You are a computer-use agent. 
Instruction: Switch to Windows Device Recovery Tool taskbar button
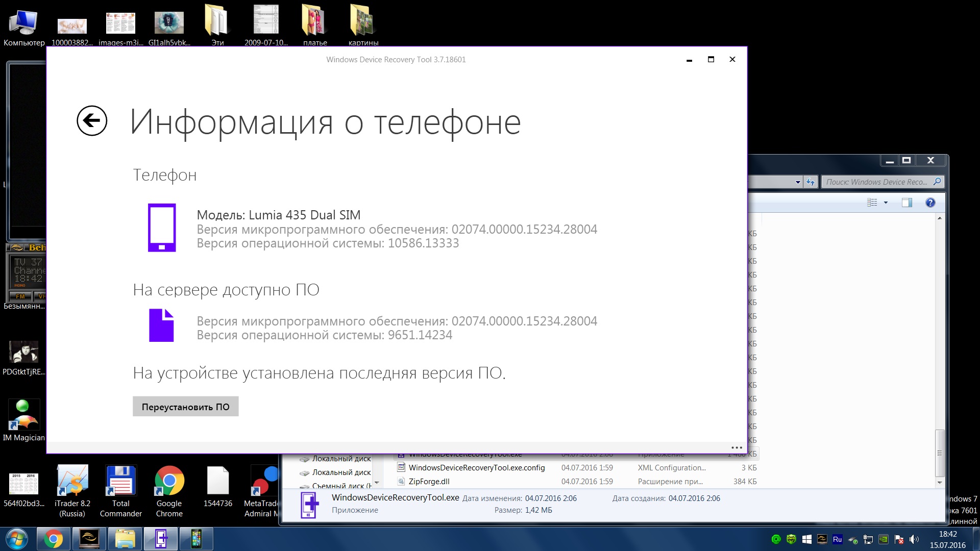click(161, 539)
